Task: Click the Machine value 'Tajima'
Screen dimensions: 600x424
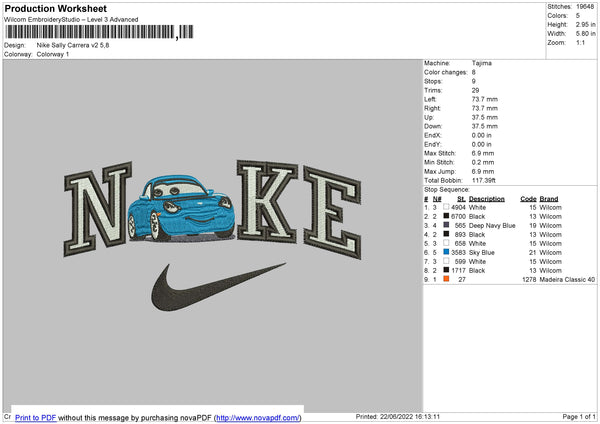Action: [x=482, y=63]
